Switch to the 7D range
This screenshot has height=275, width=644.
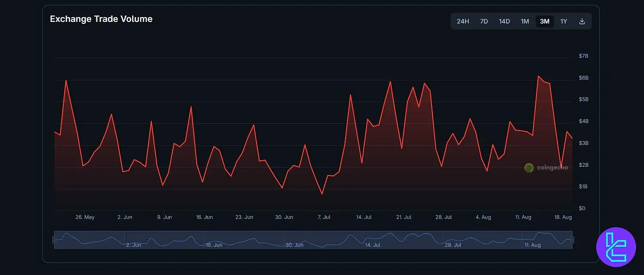pyautogui.click(x=484, y=21)
